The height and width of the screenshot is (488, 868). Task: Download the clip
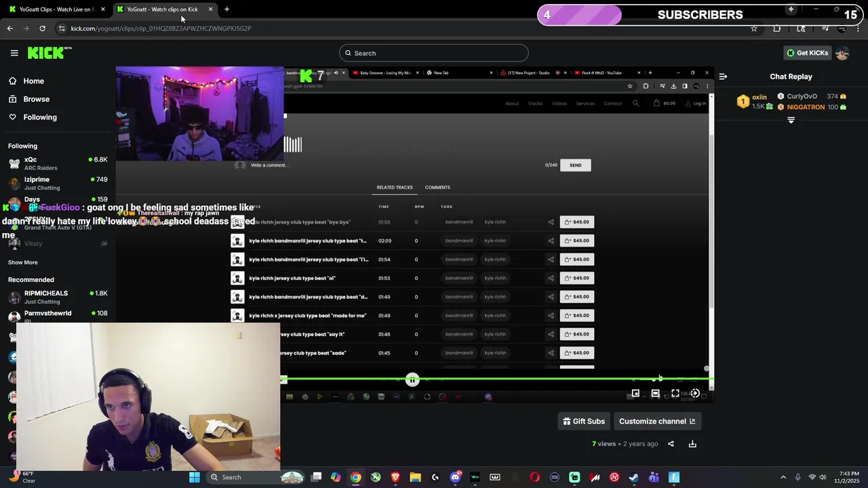click(x=692, y=444)
